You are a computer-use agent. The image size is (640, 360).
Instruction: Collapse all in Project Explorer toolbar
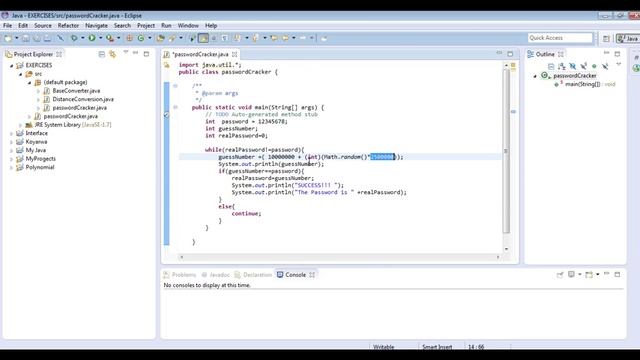coord(102,54)
